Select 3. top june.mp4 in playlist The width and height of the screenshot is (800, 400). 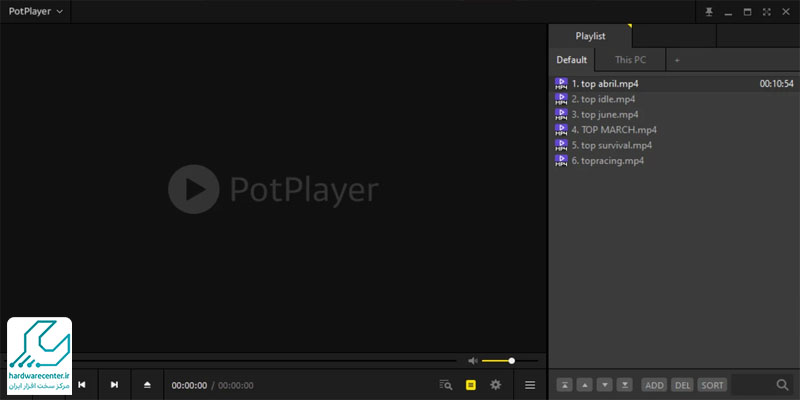click(x=674, y=114)
